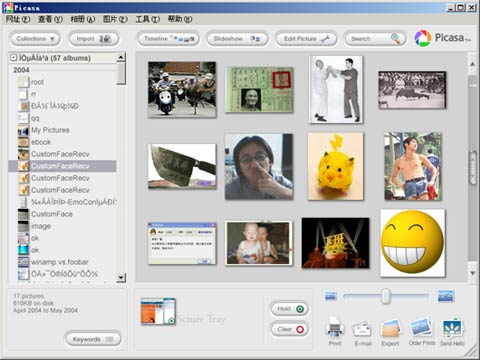Click the Edit Picture button
Image resolution: width=480 pixels, height=360 pixels.
[x=306, y=39]
